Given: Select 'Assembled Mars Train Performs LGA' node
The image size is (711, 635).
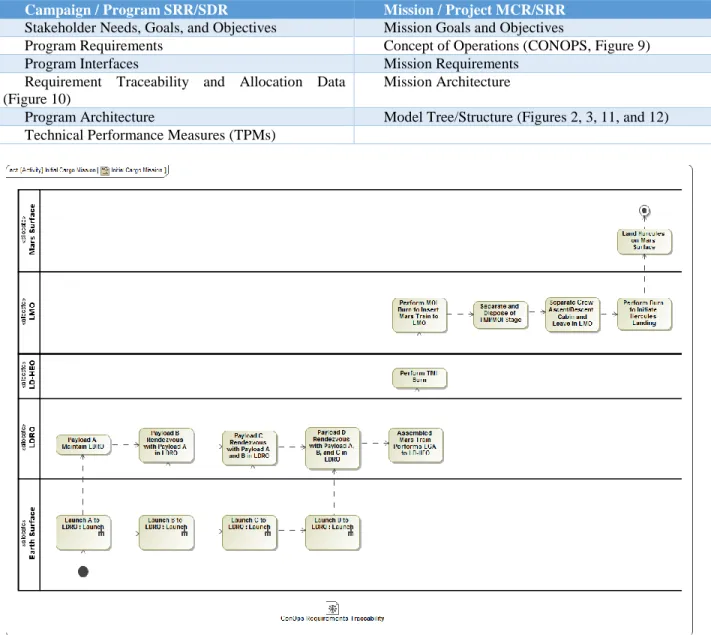Looking at the screenshot, I should click(x=415, y=444).
